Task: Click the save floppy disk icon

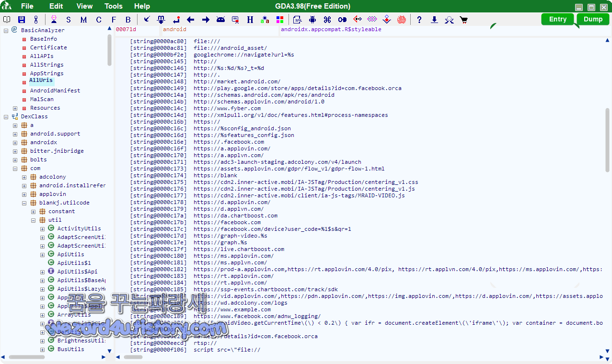Action: point(22,20)
